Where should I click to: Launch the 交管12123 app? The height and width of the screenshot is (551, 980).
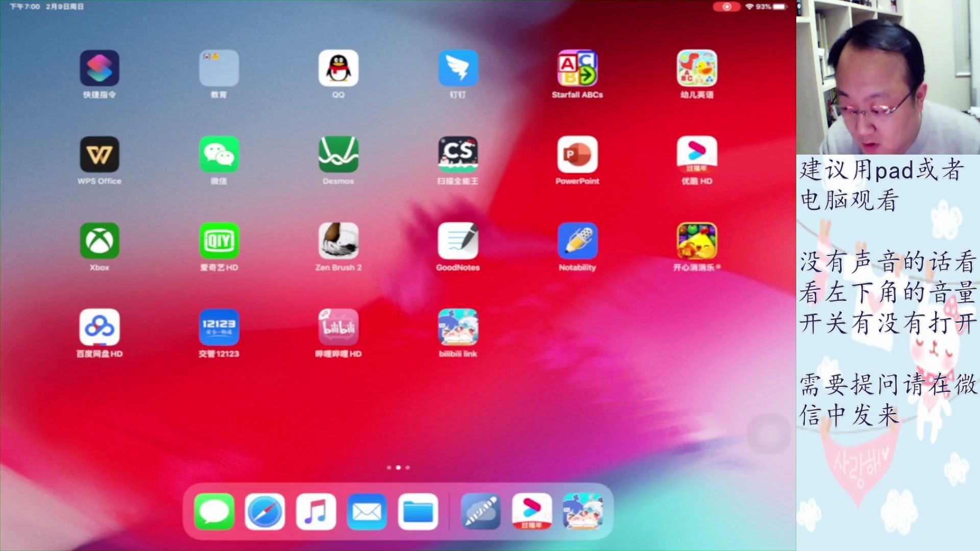click(x=219, y=327)
